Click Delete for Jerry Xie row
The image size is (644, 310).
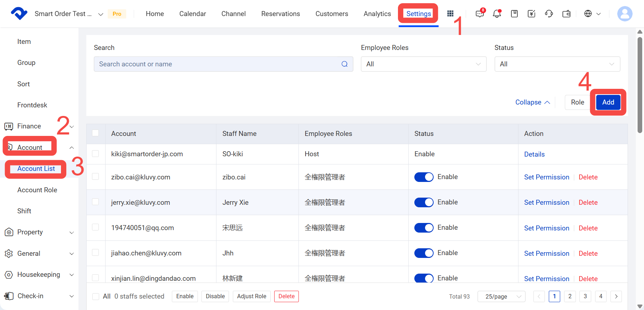point(588,202)
